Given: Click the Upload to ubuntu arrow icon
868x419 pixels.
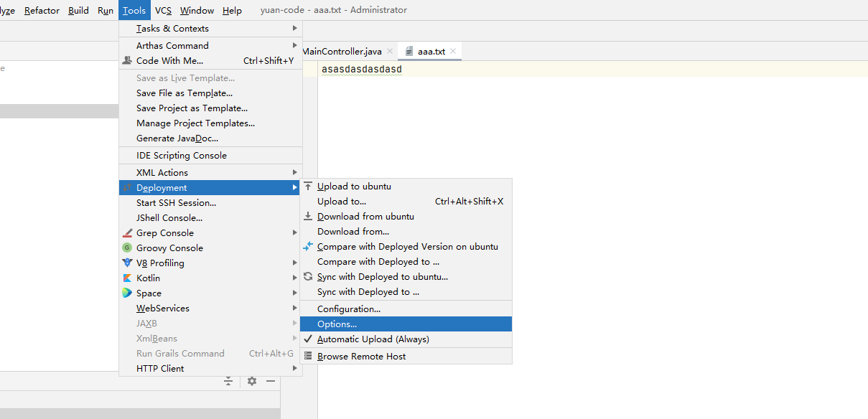Looking at the screenshot, I should tap(309, 187).
